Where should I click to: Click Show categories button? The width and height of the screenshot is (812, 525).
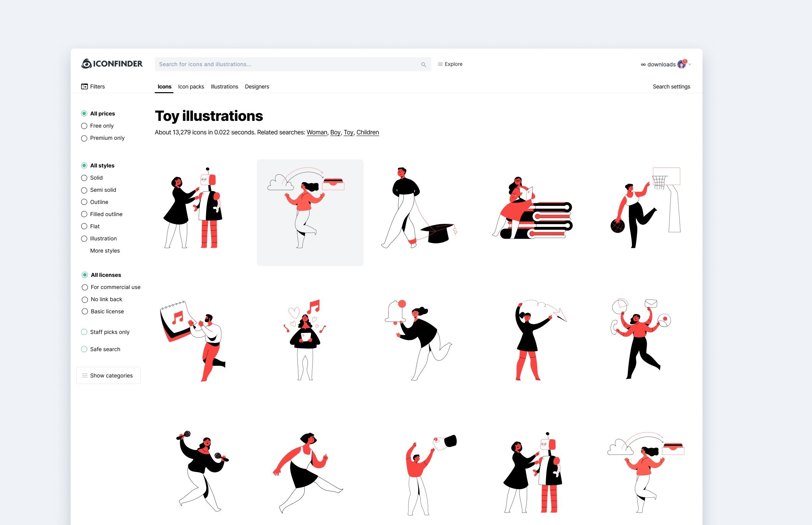point(108,375)
